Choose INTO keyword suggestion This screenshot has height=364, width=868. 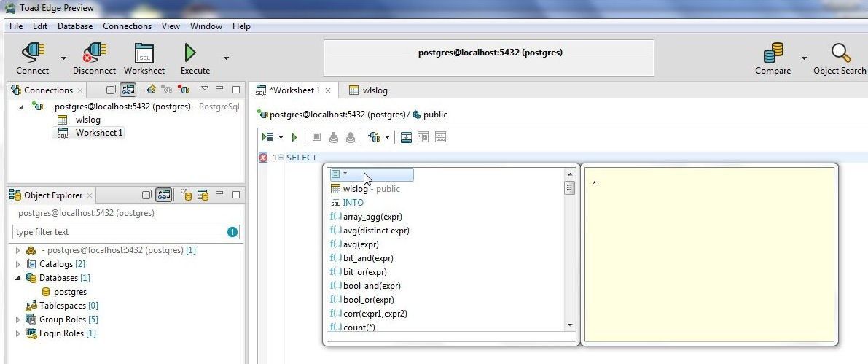[x=353, y=203]
